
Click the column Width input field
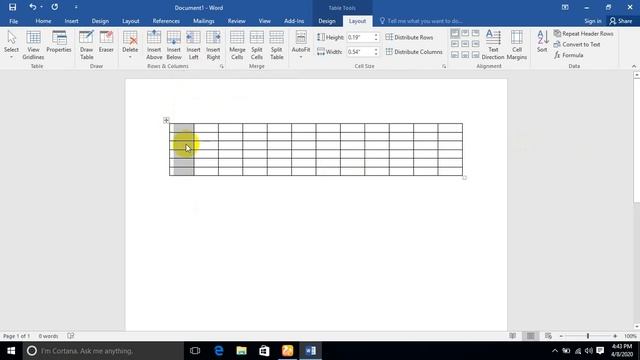(x=360, y=52)
